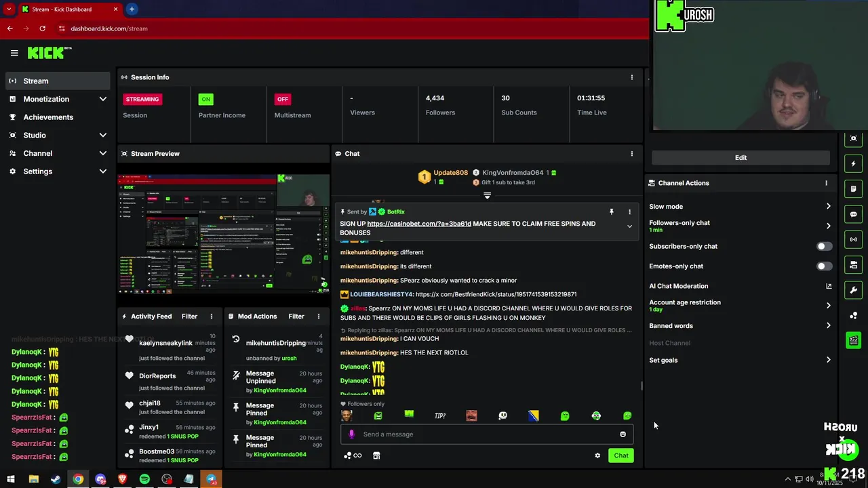Open Channel Actions three-dot menu
The width and height of the screenshot is (868, 488).
coord(826,183)
